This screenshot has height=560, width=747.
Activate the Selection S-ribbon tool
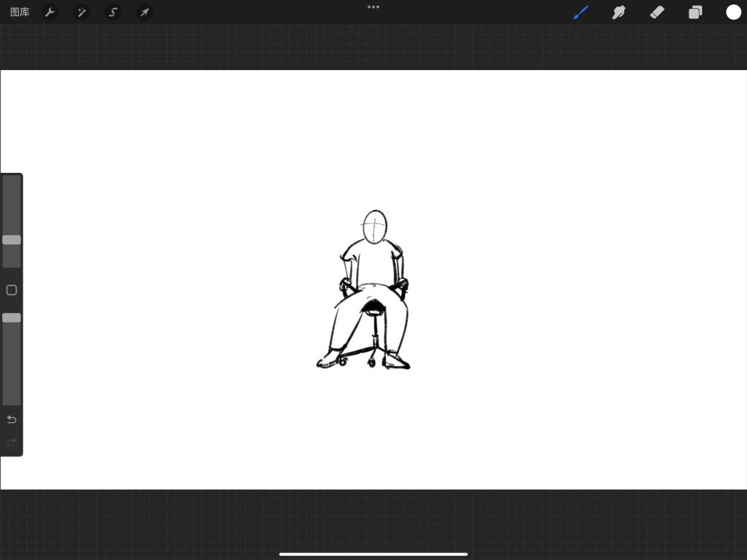pyautogui.click(x=113, y=12)
